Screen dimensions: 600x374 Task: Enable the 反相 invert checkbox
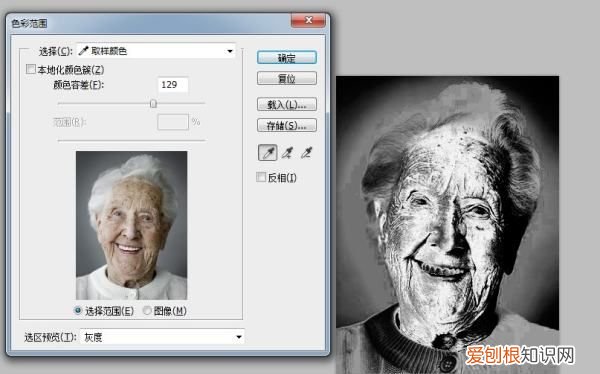[x=261, y=177]
